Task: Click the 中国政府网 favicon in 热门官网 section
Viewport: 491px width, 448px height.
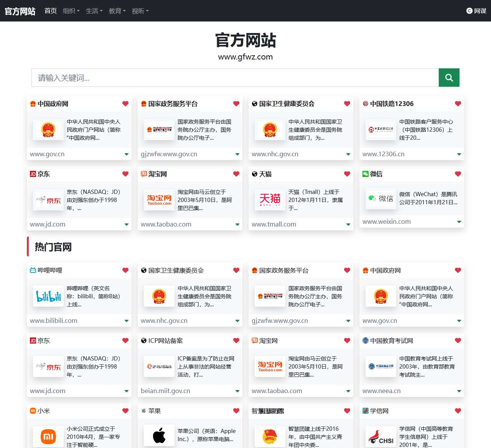Action: 366,270
